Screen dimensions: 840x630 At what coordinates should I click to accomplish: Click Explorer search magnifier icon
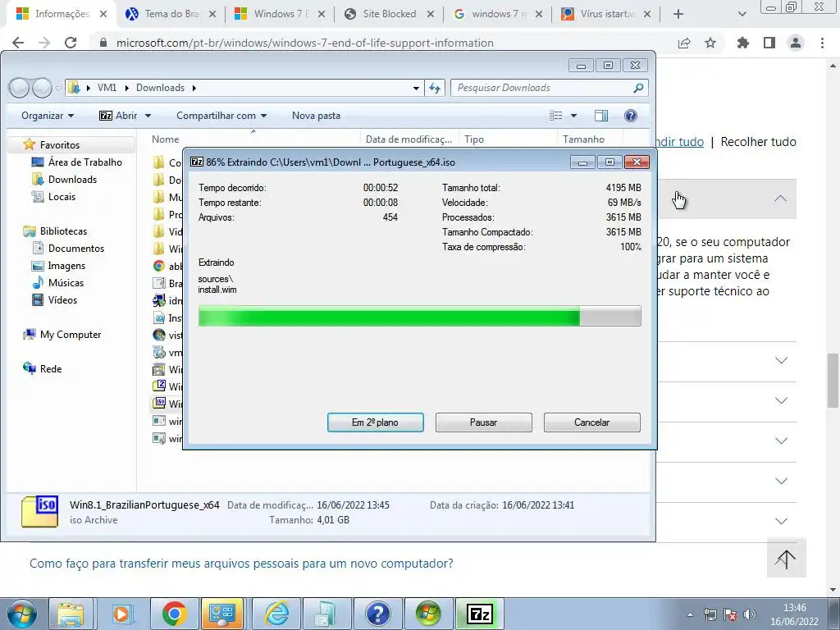pos(638,88)
